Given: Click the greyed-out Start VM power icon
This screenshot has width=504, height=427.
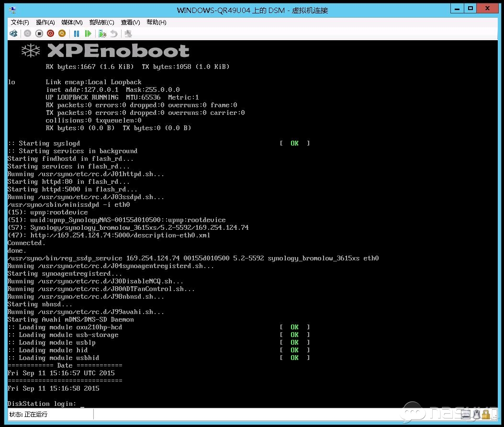Looking at the screenshot, I should (28, 34).
